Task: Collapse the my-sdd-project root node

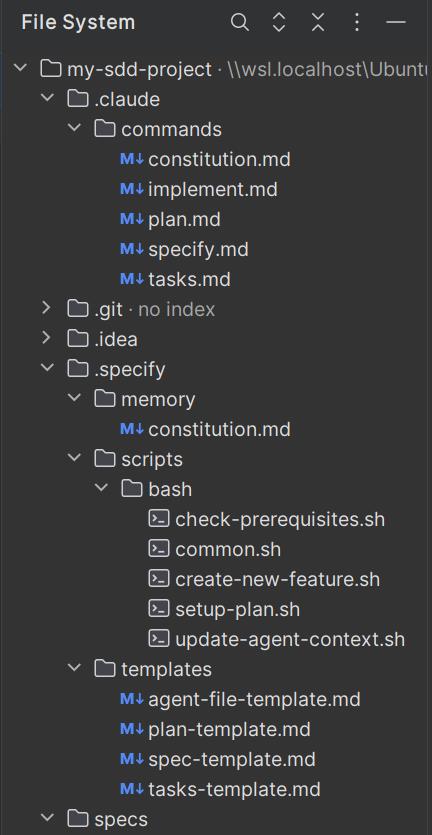Action: 20,68
